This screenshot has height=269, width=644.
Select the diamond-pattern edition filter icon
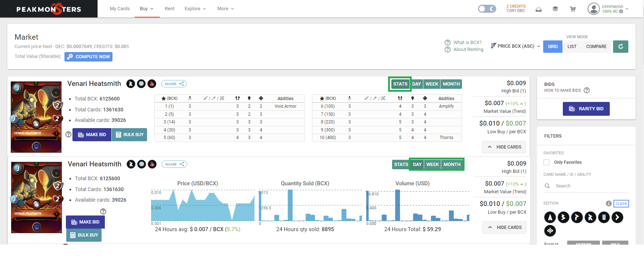click(550, 231)
